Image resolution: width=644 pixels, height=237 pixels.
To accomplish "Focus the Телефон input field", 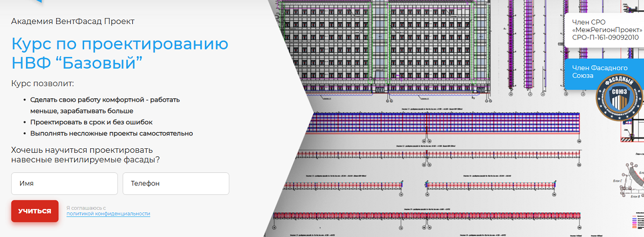I will coord(176,183).
